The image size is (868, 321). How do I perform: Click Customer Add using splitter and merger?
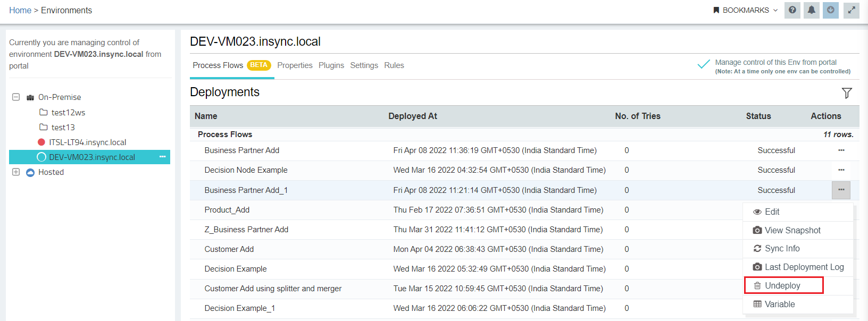[x=273, y=289]
